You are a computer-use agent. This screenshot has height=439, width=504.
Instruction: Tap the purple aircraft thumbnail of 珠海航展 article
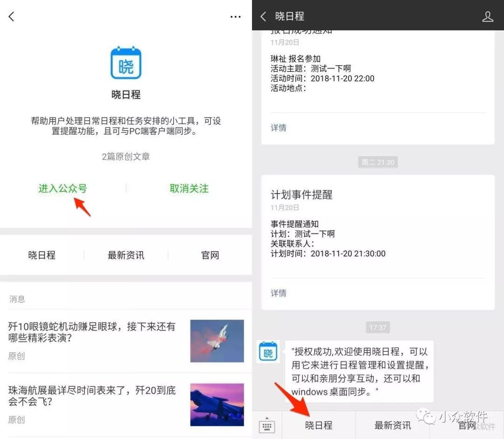pyautogui.click(x=217, y=404)
